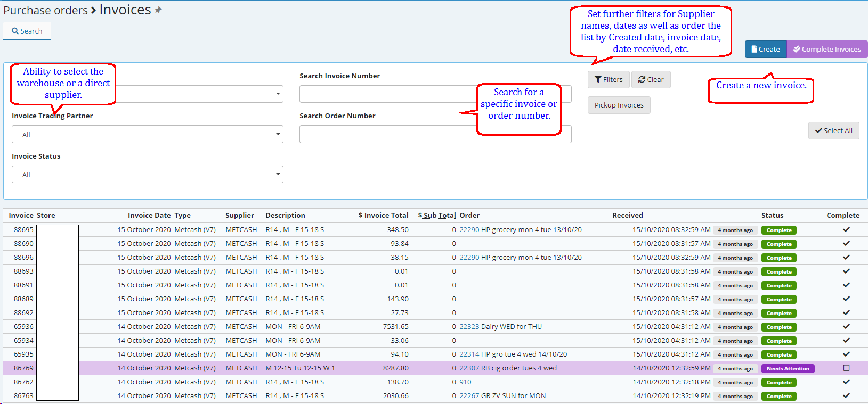Click invoice number 65936
Image resolution: width=868 pixels, height=404 pixels.
(x=23, y=326)
